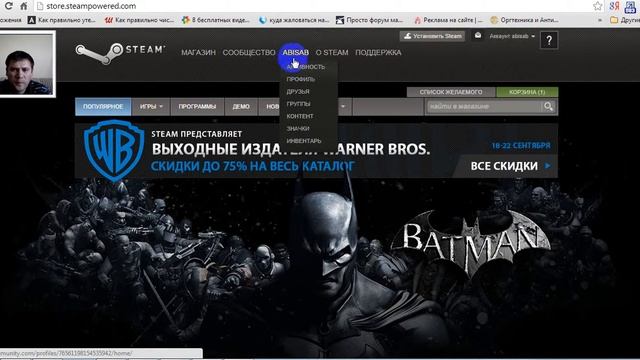Select ЗНАЧКИ from the dropdown menu
Screen dimensions: 640x360
pos(298,128)
